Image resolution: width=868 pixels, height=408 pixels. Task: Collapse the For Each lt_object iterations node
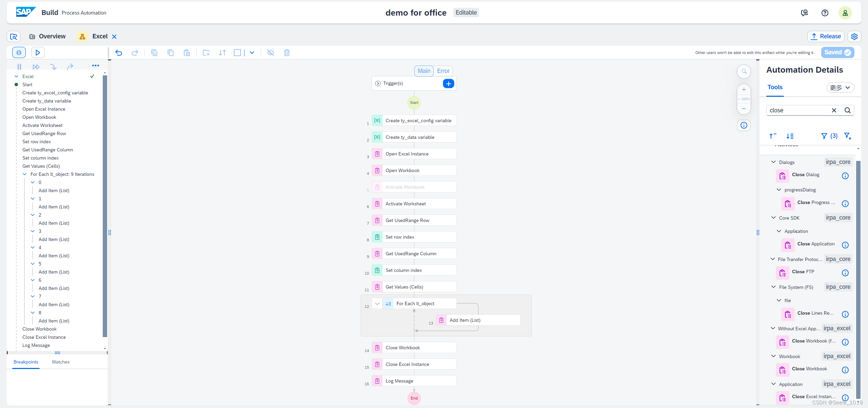click(24, 174)
